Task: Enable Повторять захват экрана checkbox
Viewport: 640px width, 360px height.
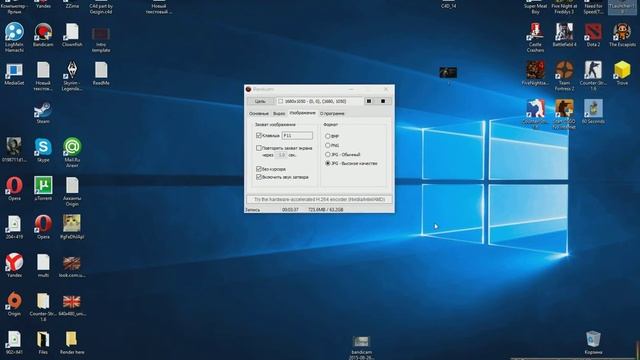Action: click(x=259, y=148)
